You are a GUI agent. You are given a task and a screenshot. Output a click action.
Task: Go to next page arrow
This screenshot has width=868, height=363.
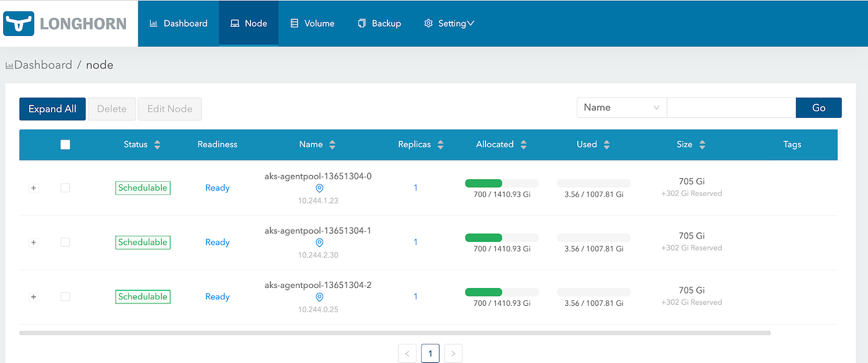click(x=453, y=354)
